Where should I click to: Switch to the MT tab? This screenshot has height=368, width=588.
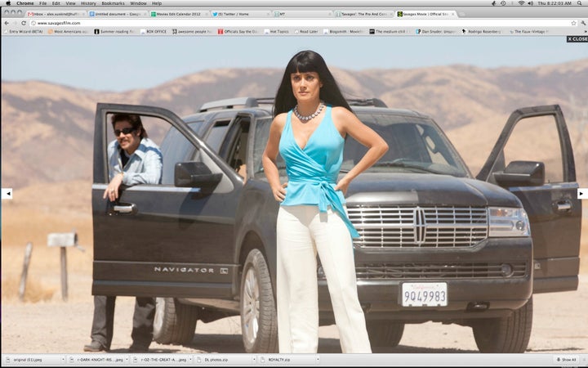(x=303, y=14)
